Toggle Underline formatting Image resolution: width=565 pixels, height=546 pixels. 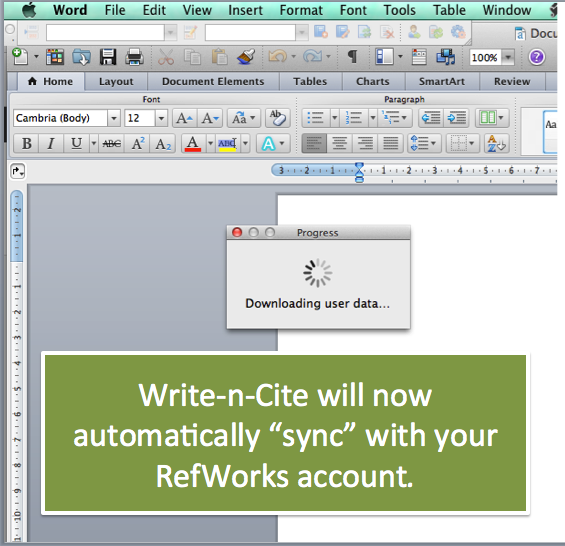click(76, 144)
